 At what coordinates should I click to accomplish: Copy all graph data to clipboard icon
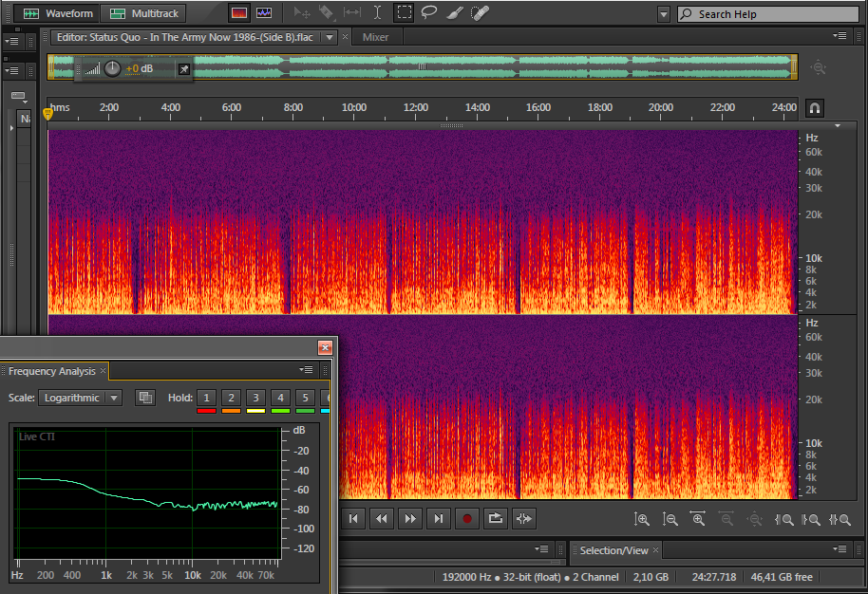(145, 398)
